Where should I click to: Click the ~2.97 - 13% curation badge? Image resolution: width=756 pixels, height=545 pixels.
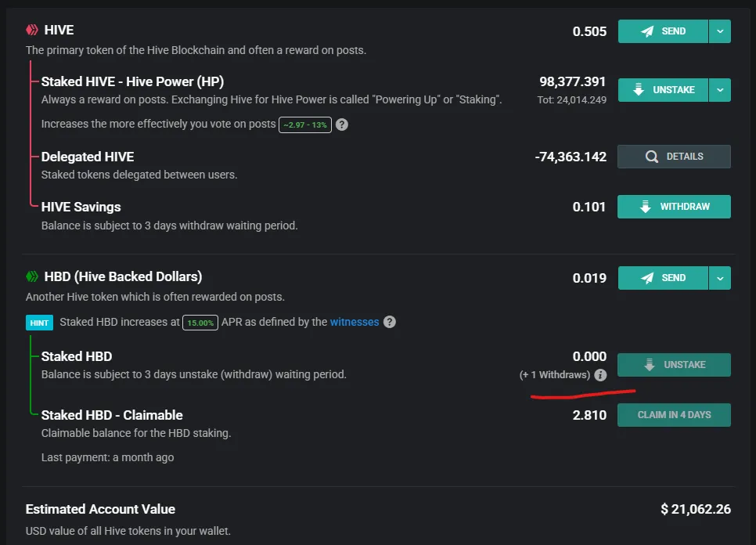tap(305, 125)
